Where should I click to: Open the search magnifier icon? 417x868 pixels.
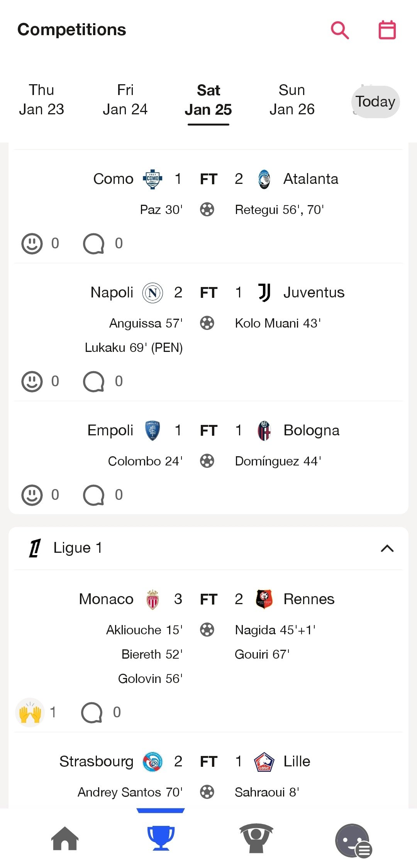[340, 30]
